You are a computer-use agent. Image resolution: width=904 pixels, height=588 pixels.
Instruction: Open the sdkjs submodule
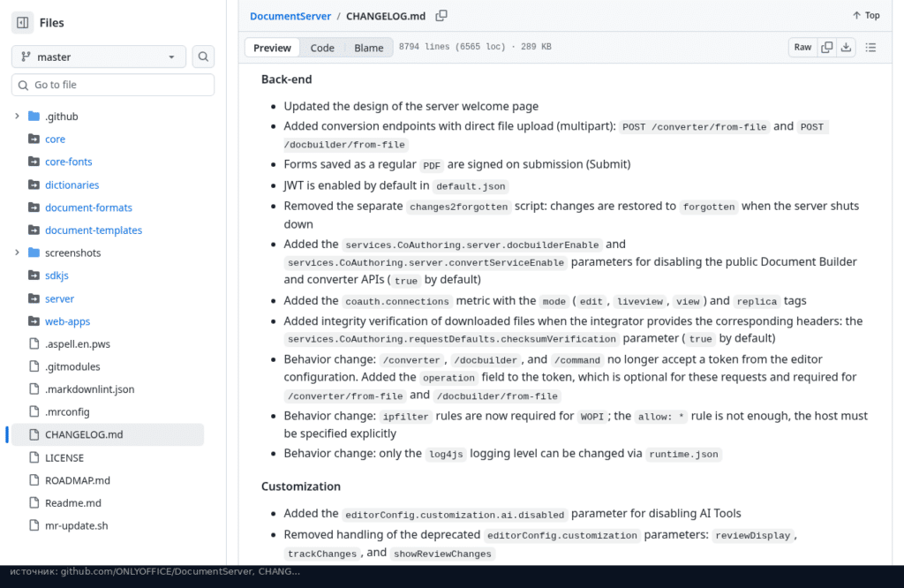click(56, 275)
